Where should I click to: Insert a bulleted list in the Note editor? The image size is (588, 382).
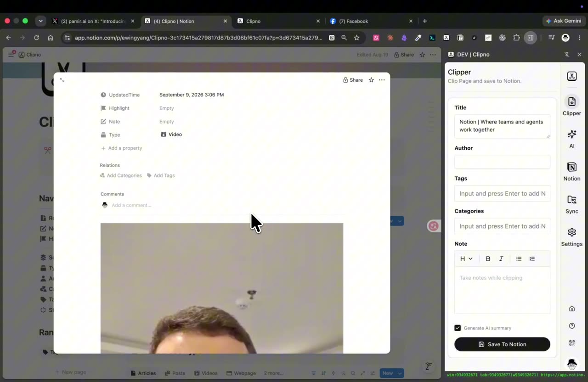tap(519, 258)
